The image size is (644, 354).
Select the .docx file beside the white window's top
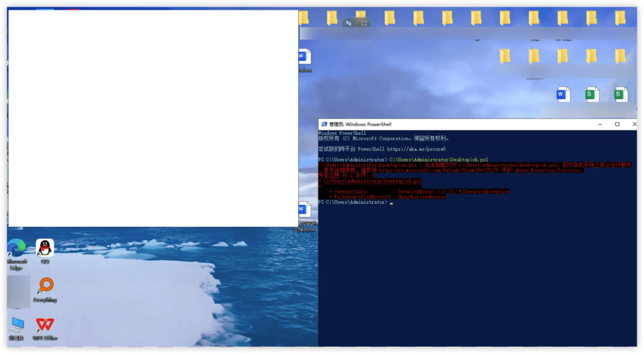(x=304, y=60)
